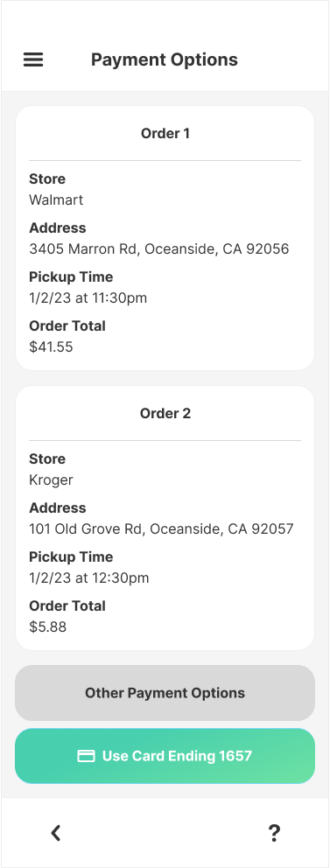Open the hamburger menu
Viewport: 330px width, 868px height.
(33, 59)
